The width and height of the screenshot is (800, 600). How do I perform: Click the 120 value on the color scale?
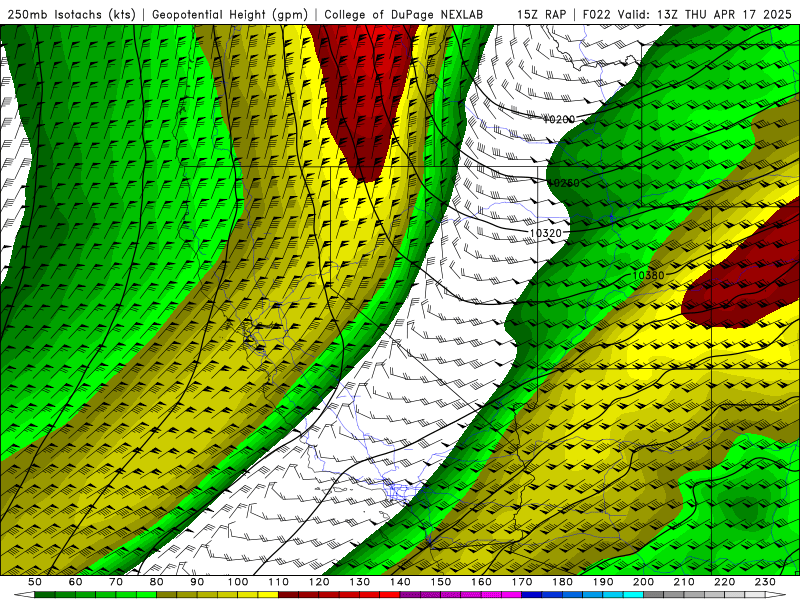coord(319,582)
